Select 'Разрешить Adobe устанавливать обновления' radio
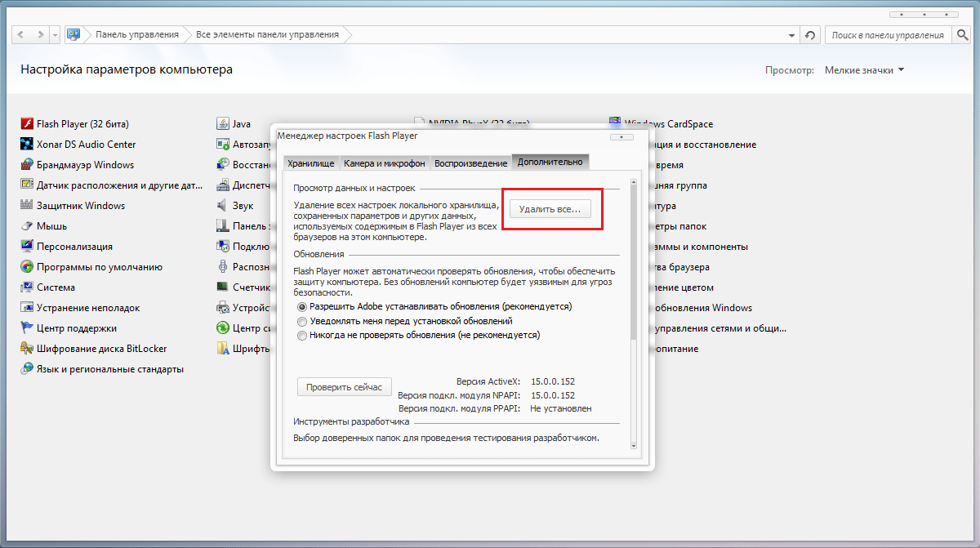Image resolution: width=980 pixels, height=548 pixels. point(302,307)
